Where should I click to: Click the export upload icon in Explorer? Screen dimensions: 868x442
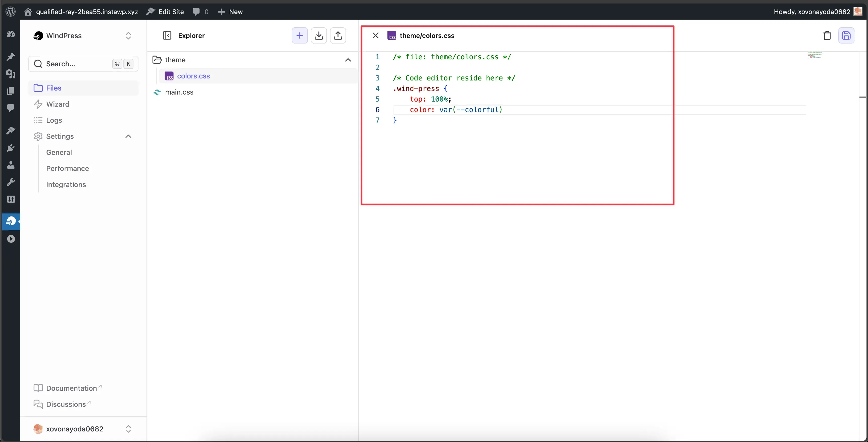tap(338, 35)
